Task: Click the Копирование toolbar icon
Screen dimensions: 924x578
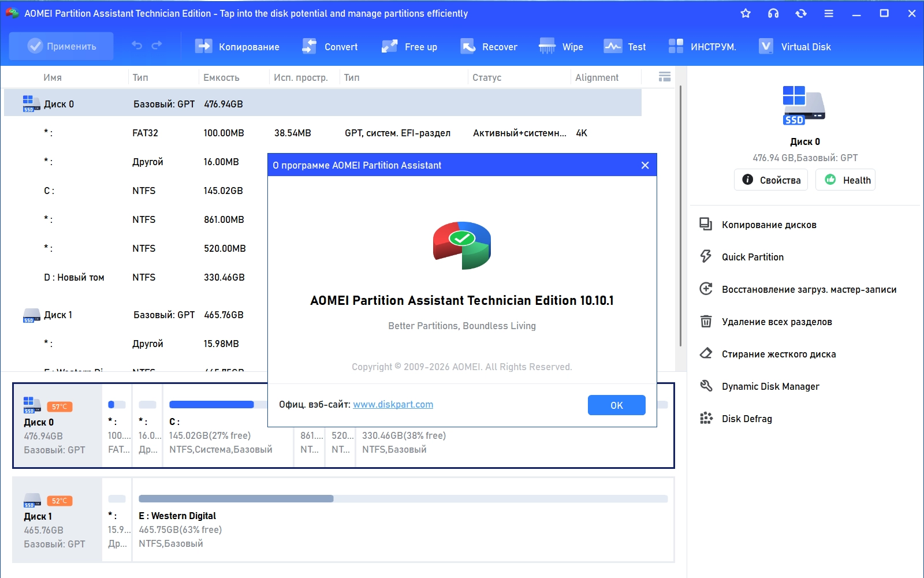Action: tap(237, 47)
